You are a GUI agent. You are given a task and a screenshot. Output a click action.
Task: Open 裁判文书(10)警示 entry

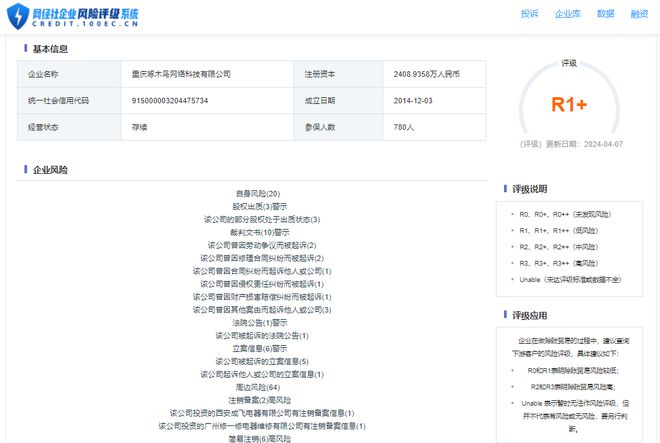[x=260, y=232]
